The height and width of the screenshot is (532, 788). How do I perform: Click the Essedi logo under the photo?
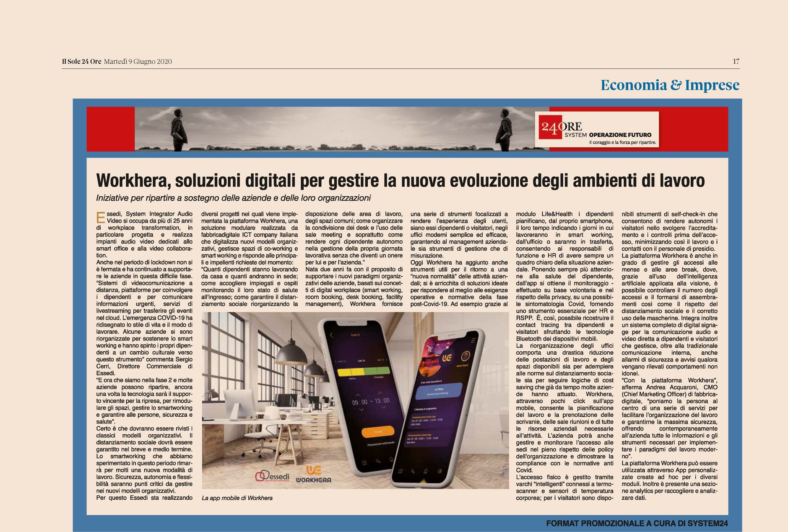point(273,477)
